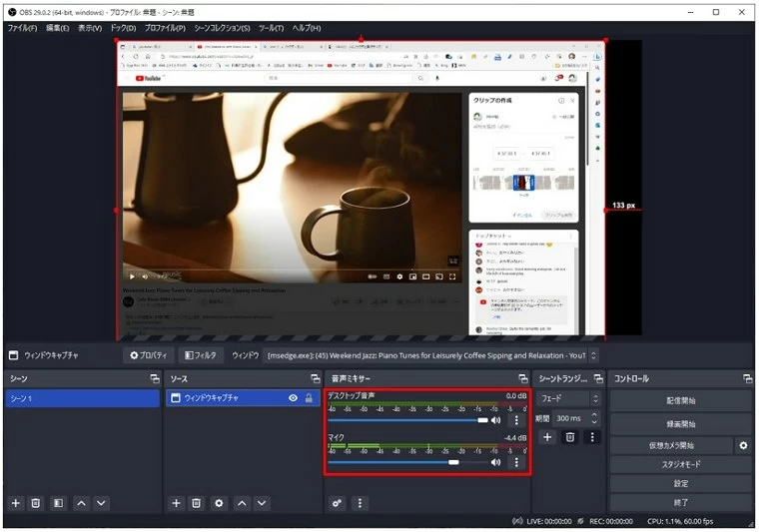This screenshot has width=759, height=532.
Task: Undock the 音声ミキサー panel
Action: (522, 379)
